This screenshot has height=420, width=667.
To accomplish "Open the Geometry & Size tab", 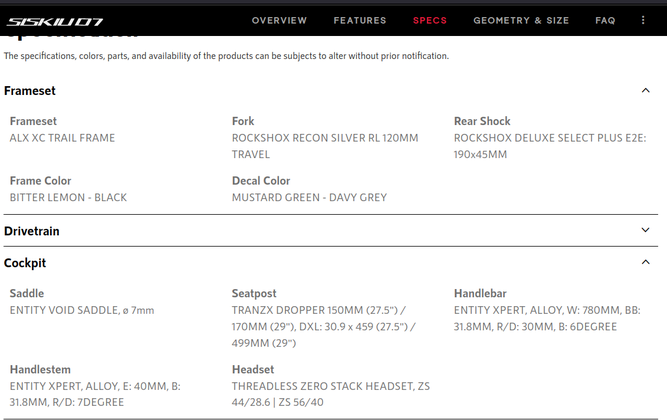I will point(521,20).
